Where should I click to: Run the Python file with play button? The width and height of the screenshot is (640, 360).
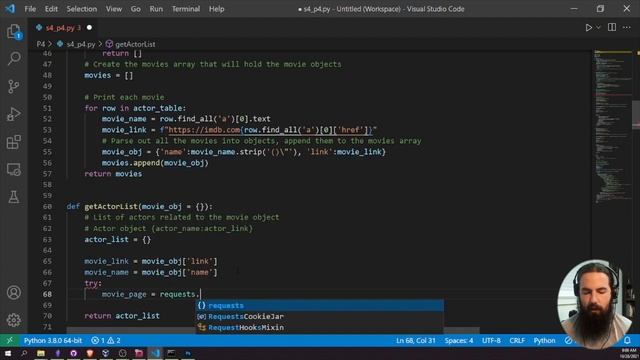click(x=589, y=27)
